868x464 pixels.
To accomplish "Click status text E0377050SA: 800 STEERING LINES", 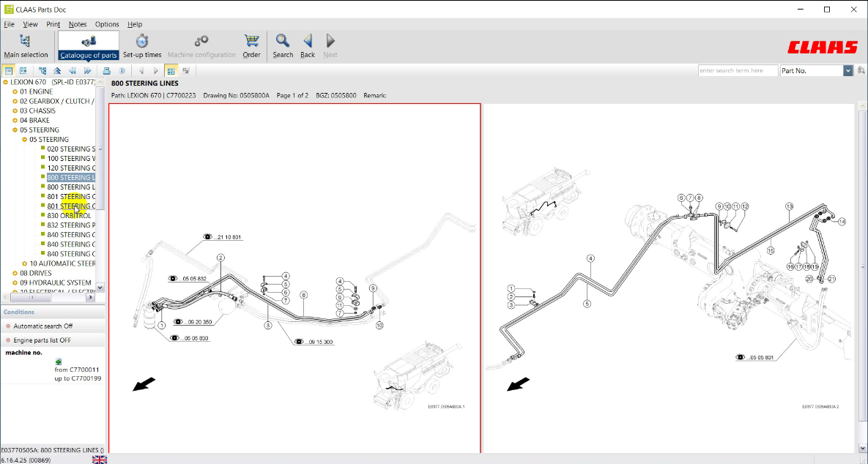I will tap(52, 450).
